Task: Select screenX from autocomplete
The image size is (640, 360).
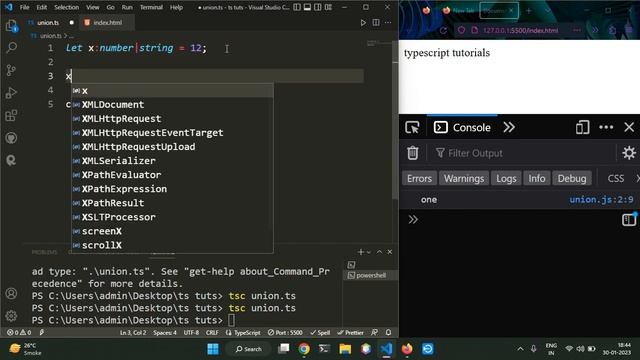Action: click(172, 231)
